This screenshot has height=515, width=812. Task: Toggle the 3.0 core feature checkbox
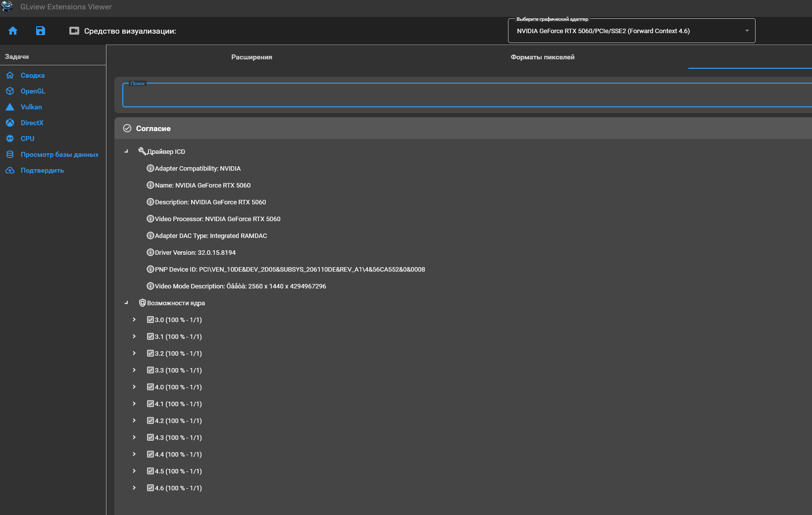pyautogui.click(x=151, y=320)
